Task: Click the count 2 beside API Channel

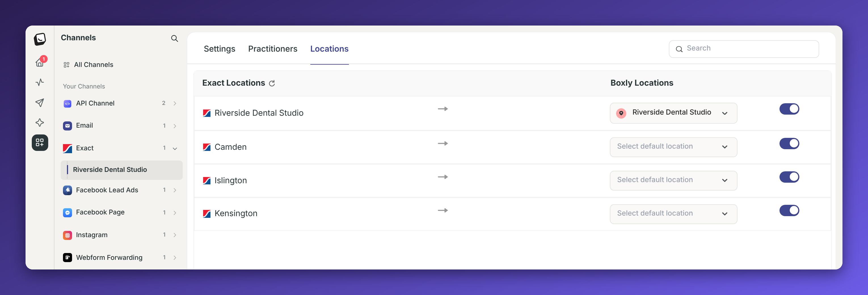Action: point(164,103)
